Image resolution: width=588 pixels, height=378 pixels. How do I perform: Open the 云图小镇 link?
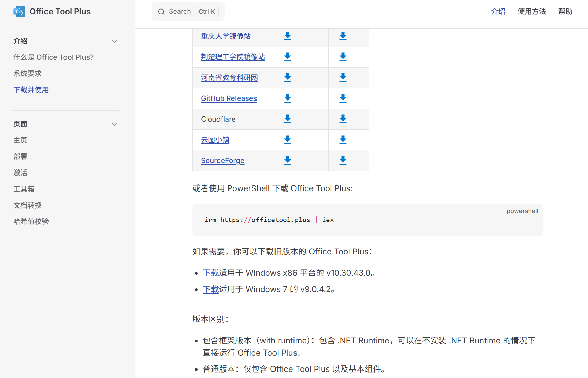215,140
